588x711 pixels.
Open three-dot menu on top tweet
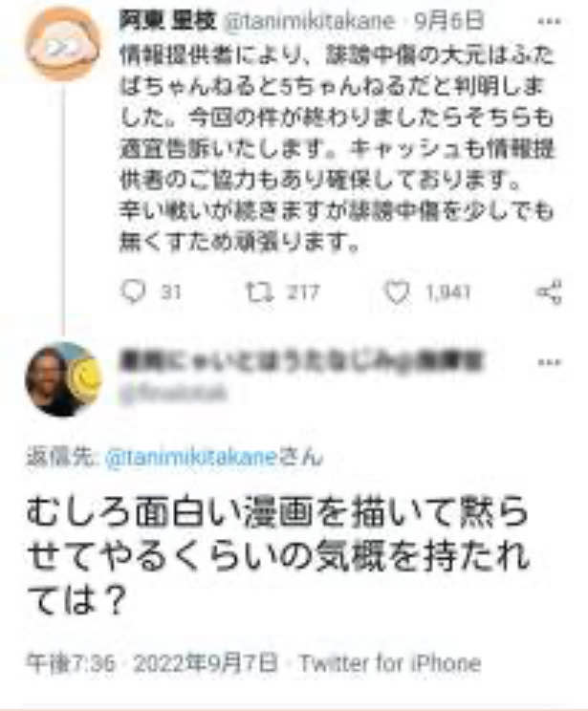click(x=549, y=21)
